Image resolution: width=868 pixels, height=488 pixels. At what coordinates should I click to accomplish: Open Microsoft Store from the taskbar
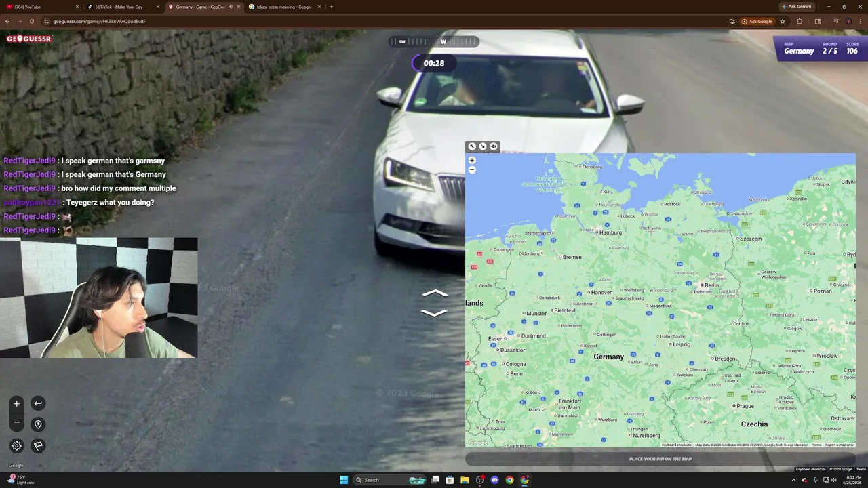[x=450, y=480]
